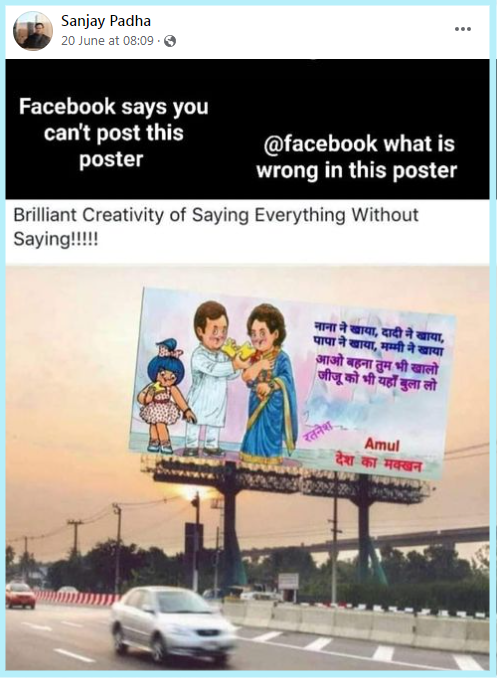Viewport: 497px width, 678px height.
Task: Open Sanjay Padha's profile picture
Action: click(x=33, y=31)
